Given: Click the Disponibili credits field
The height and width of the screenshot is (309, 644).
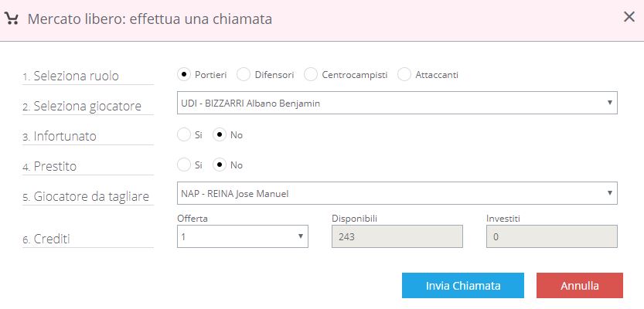Looking at the screenshot, I should 397,236.
